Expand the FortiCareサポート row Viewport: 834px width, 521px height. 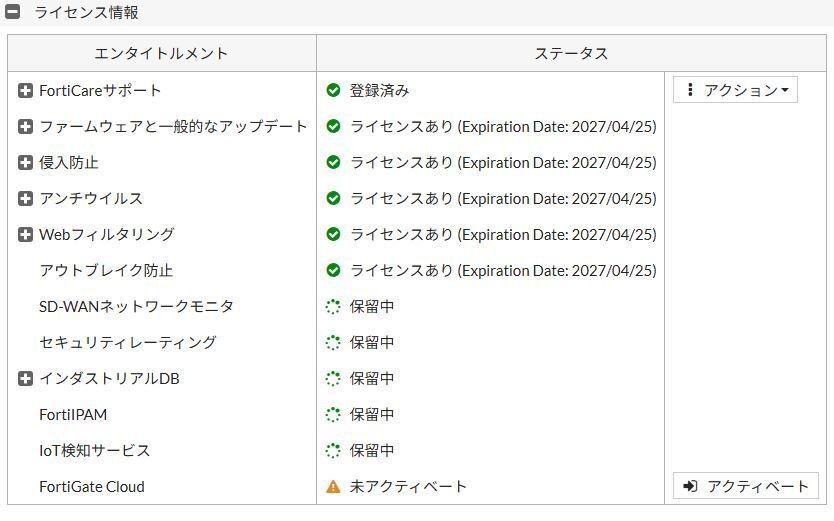pos(25,90)
